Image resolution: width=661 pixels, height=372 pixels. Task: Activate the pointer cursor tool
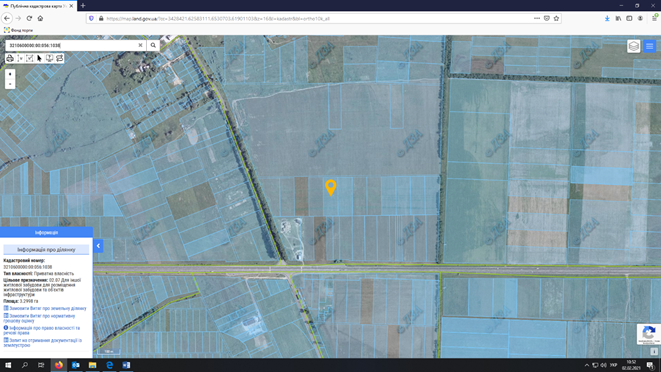click(40, 58)
